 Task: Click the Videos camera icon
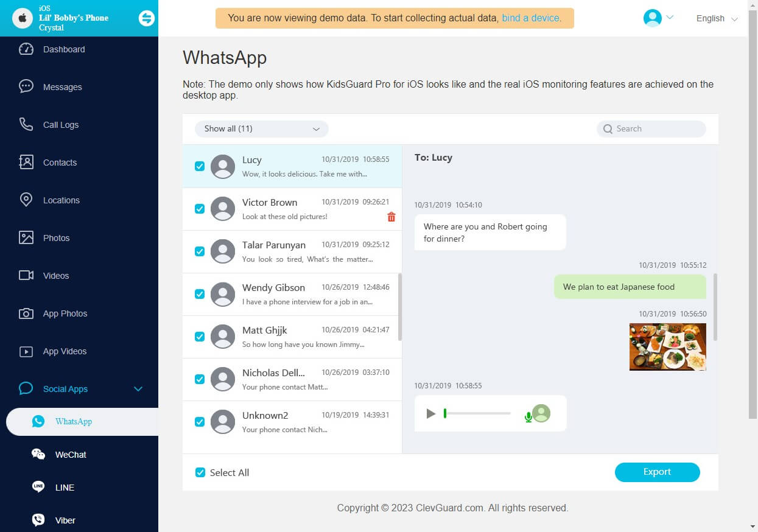click(x=26, y=276)
